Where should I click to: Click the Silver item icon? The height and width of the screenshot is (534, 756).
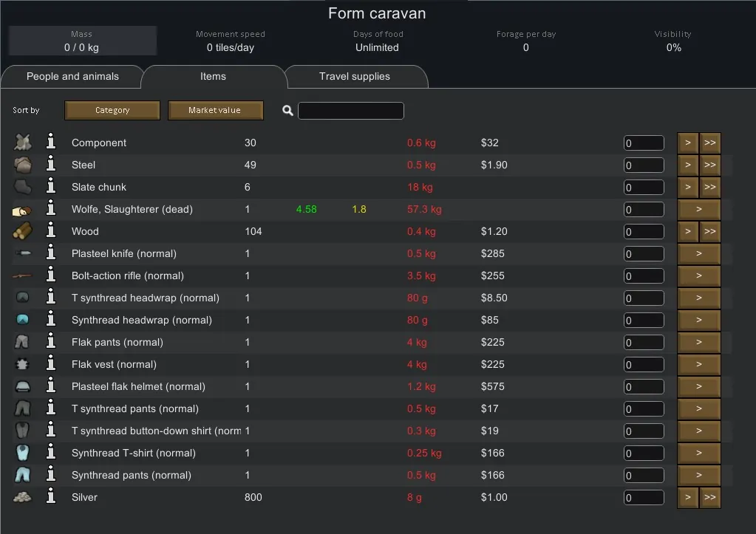pos(23,497)
